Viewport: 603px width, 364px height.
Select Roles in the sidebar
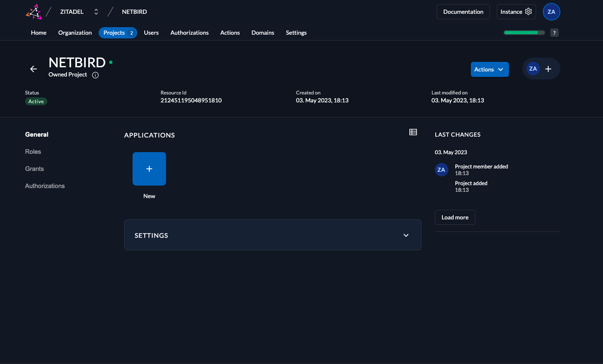coord(33,151)
